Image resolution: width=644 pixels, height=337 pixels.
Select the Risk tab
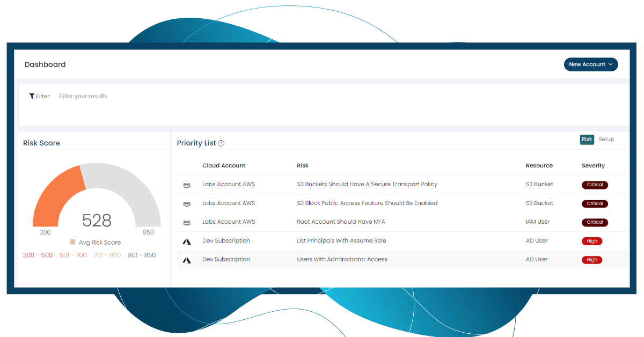click(587, 139)
